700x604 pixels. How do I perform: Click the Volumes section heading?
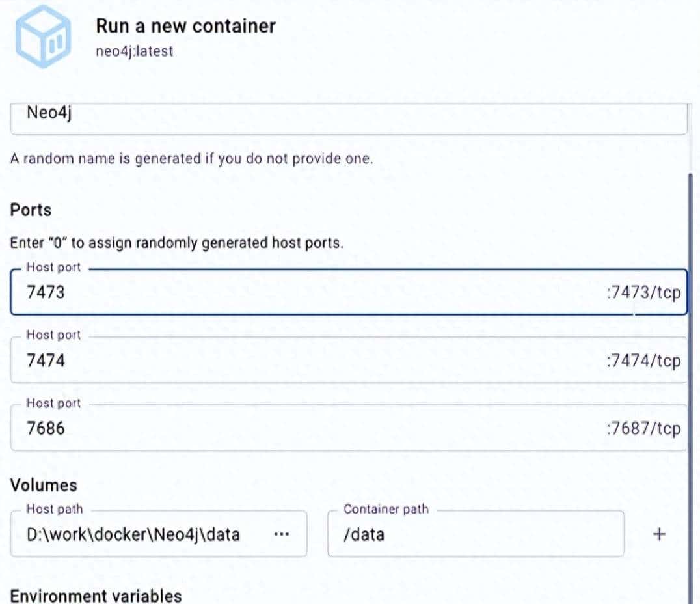tap(42, 485)
